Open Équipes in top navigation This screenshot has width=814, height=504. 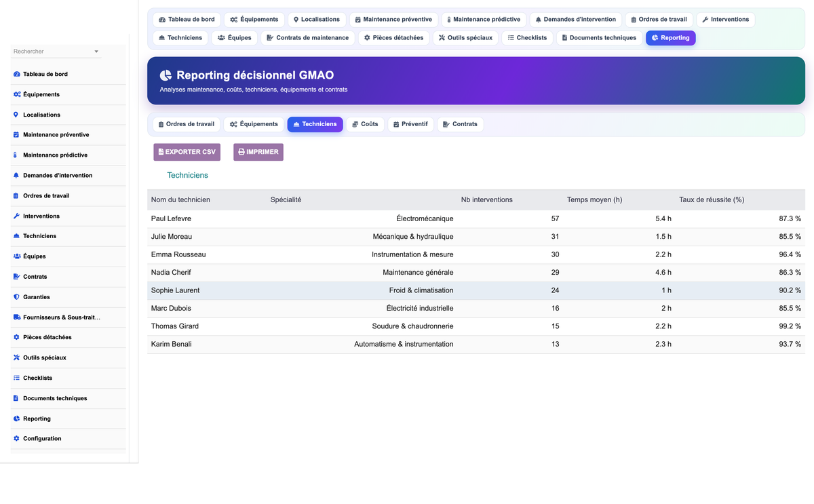[x=235, y=38]
